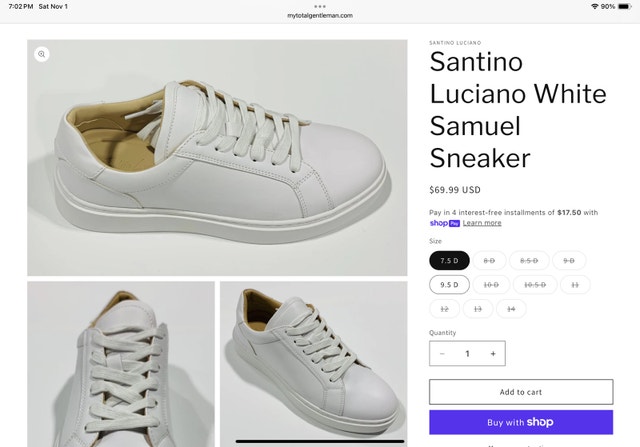
Task: Choose size 14 option
Action: pyautogui.click(x=510, y=309)
